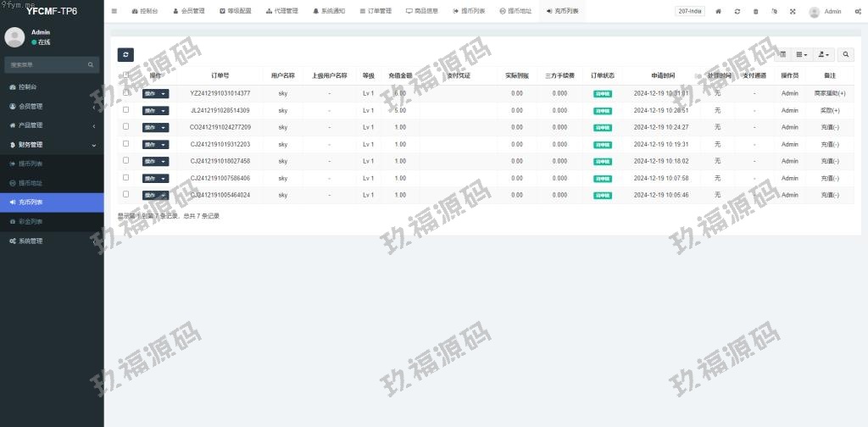Click the trash icon to clear cache
This screenshot has width=868, height=427.
(x=756, y=12)
